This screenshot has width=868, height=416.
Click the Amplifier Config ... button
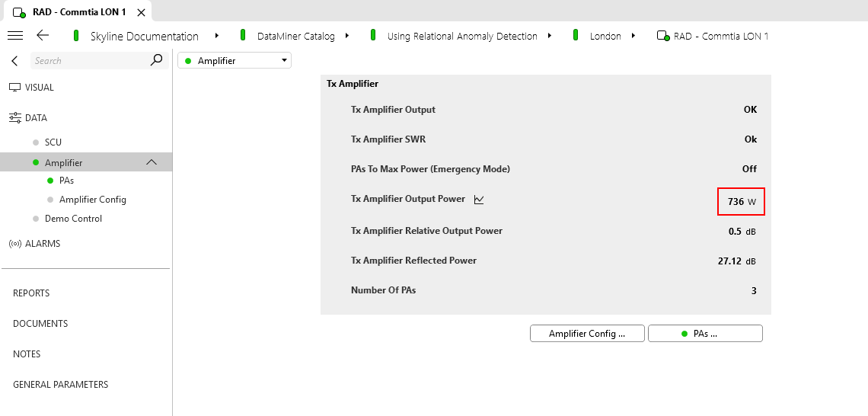[x=587, y=334]
